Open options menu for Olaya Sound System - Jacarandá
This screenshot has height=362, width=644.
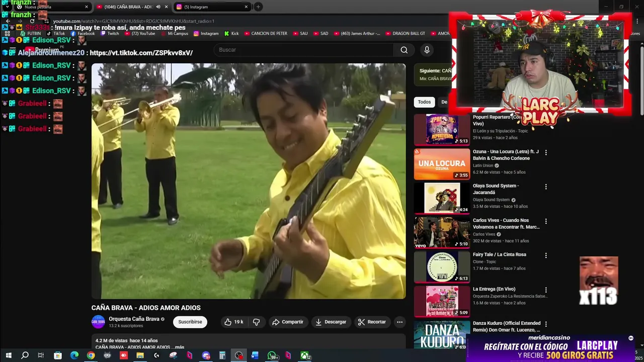(x=546, y=187)
